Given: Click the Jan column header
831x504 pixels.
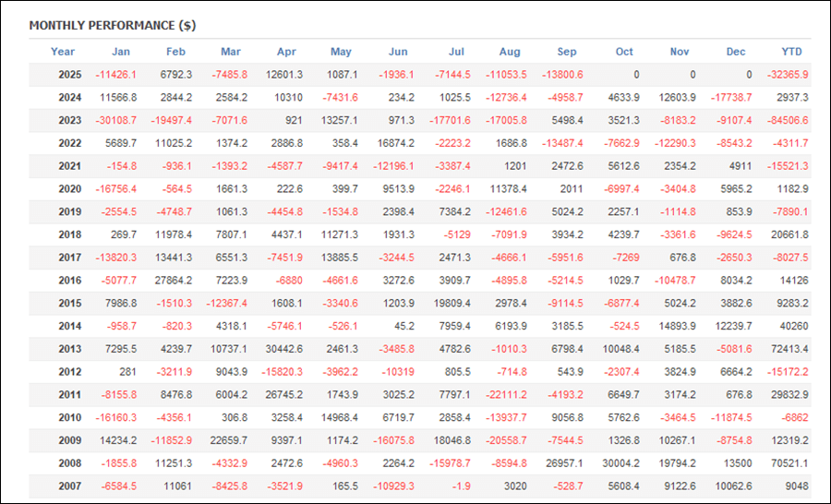Looking at the screenshot, I should click(x=121, y=52).
